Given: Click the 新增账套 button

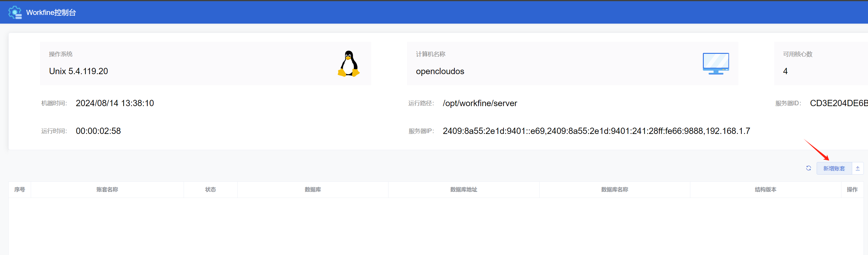Looking at the screenshot, I should [834, 168].
